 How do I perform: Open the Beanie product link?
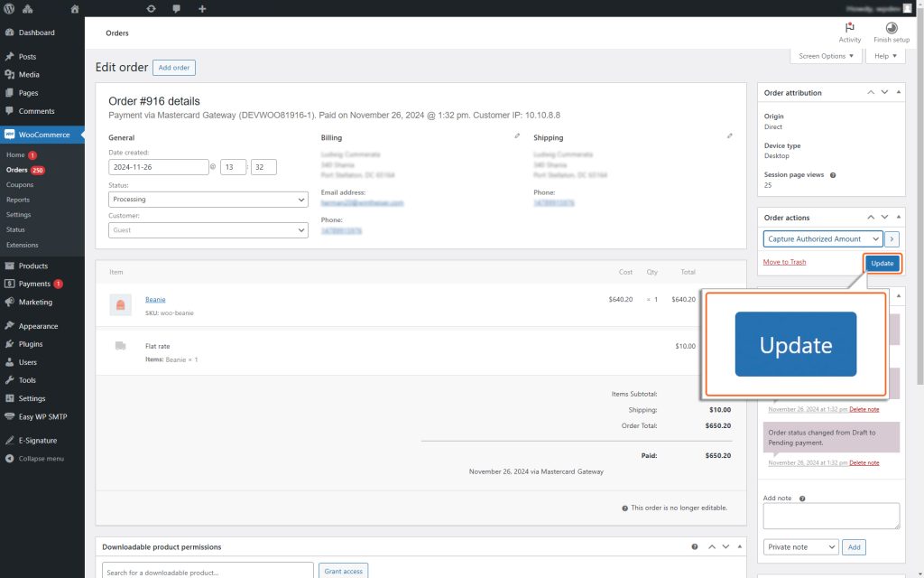155,300
